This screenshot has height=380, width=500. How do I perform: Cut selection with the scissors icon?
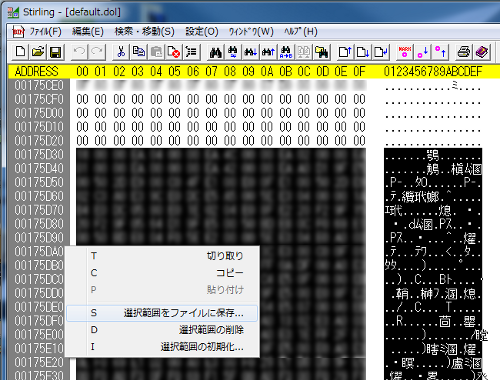(x=121, y=52)
